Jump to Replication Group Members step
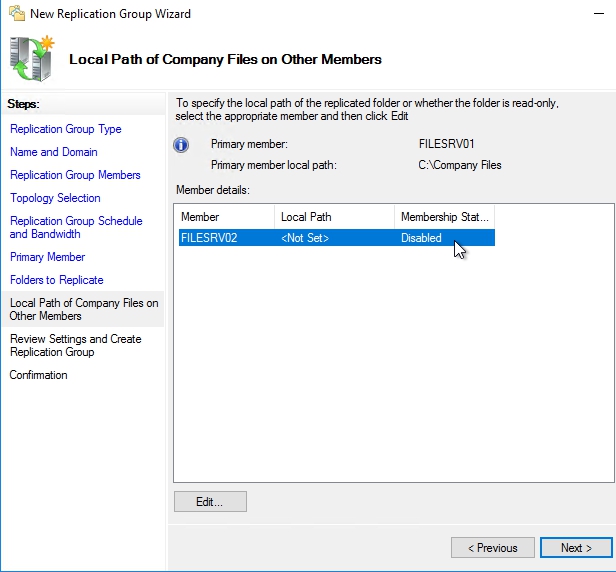 [x=75, y=175]
